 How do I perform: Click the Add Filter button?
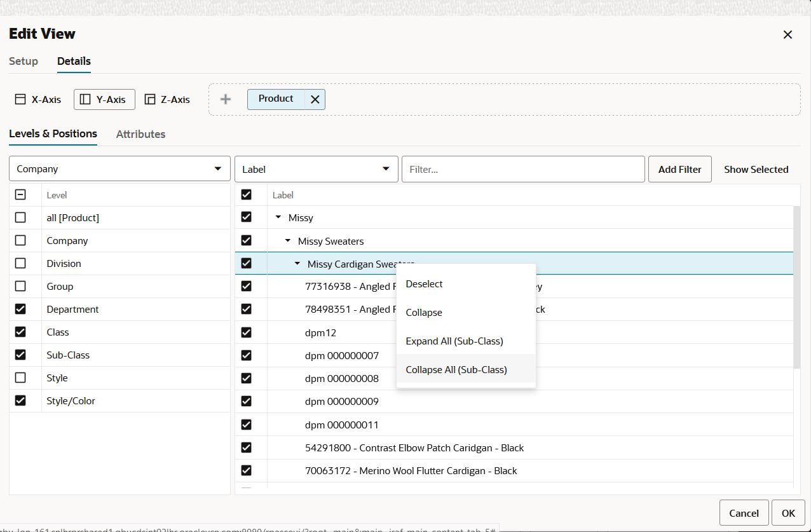(x=680, y=169)
